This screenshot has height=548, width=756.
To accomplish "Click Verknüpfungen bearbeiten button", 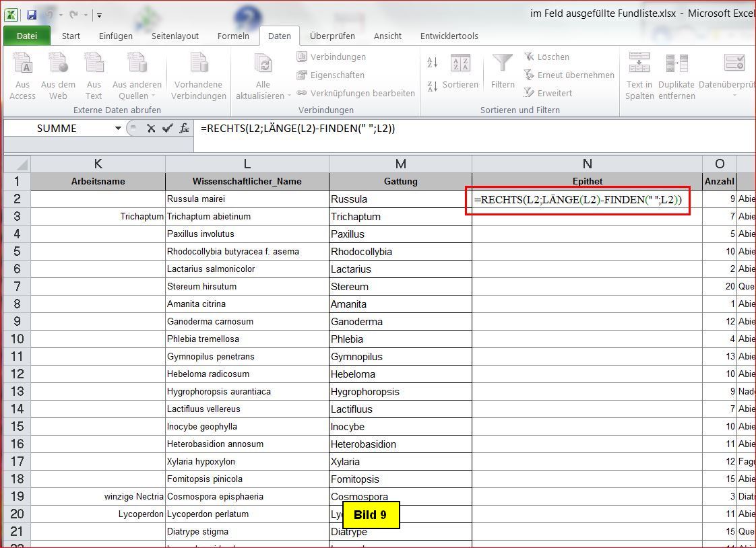I will (x=356, y=94).
